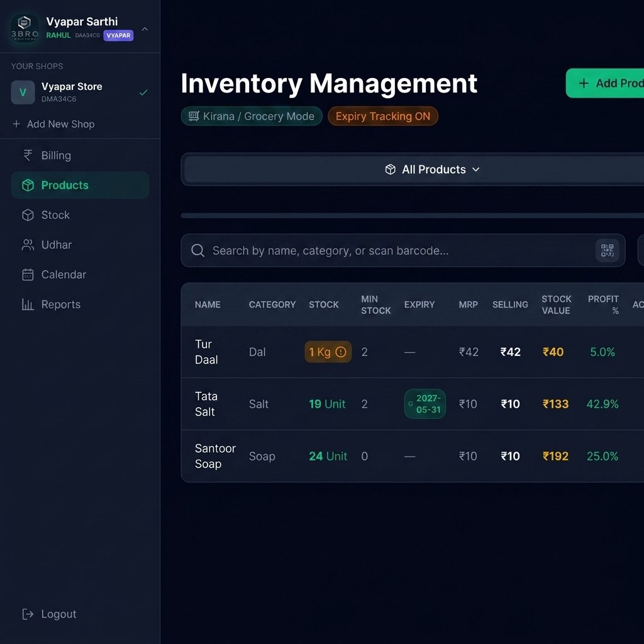Click the PROFIT % column header
The height and width of the screenshot is (644, 644).
pos(603,305)
